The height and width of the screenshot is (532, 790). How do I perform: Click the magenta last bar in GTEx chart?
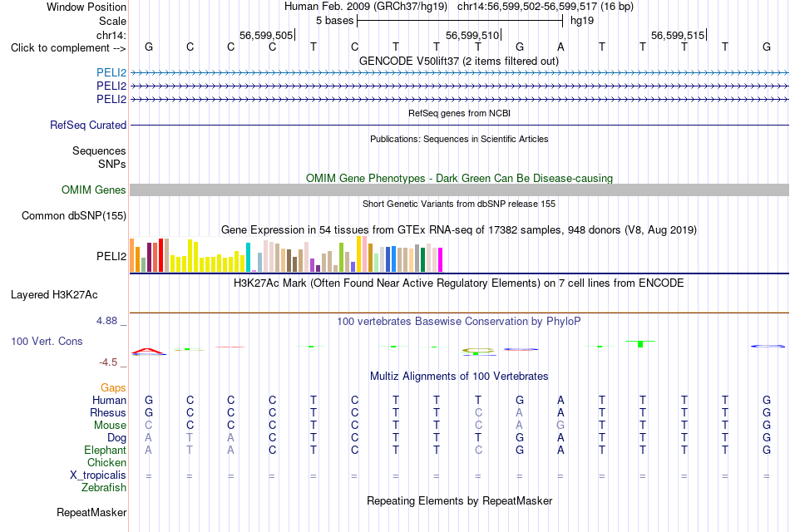[441, 260]
